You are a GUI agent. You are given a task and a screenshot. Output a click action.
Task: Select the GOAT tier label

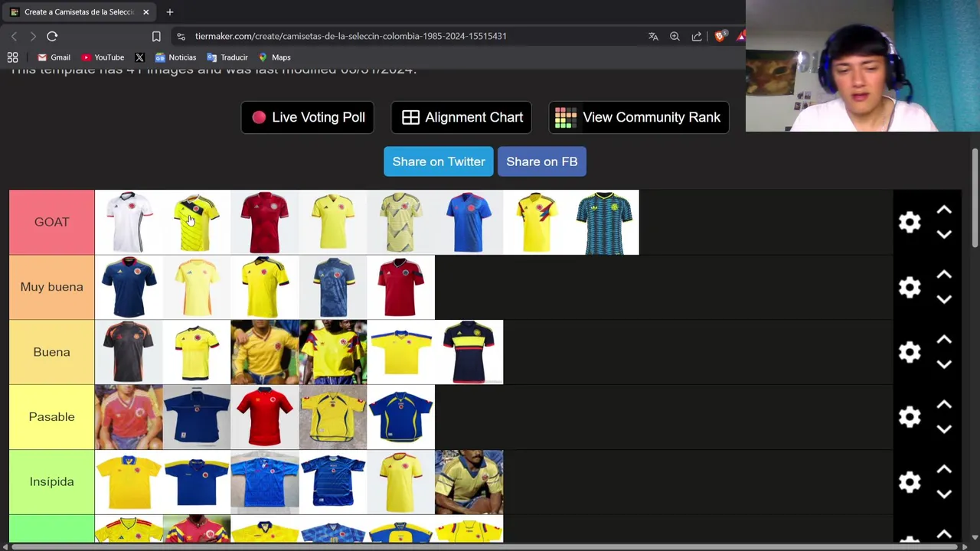52,222
